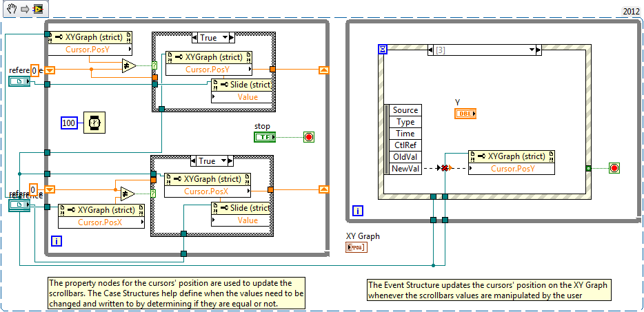
Task: Select OldVal in event data node
Action: 405,157
